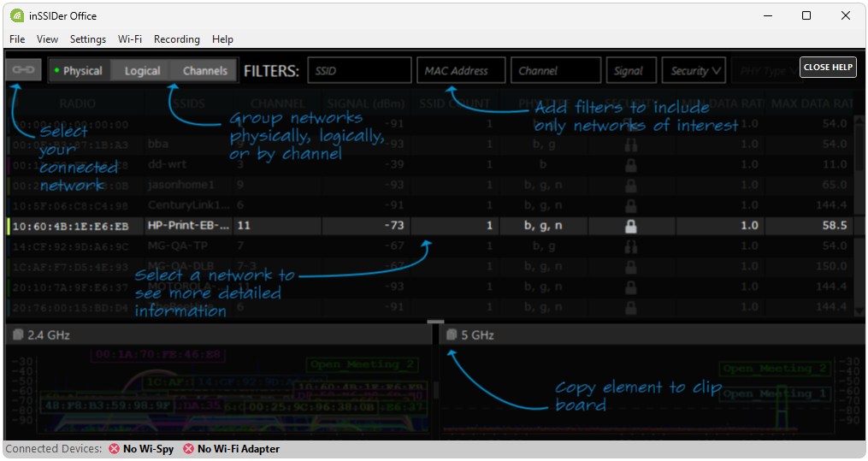Click the No Wi-Spy red X icon
The width and height of the screenshot is (868, 461).
(x=114, y=449)
